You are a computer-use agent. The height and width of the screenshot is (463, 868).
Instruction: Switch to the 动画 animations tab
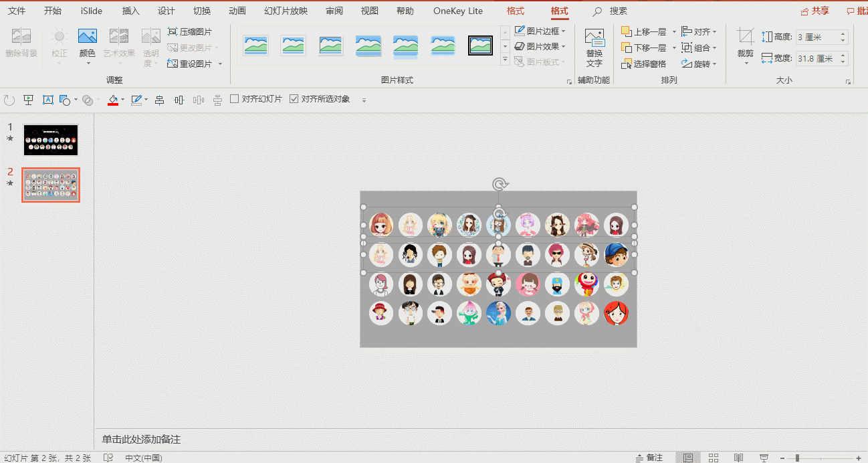click(237, 11)
